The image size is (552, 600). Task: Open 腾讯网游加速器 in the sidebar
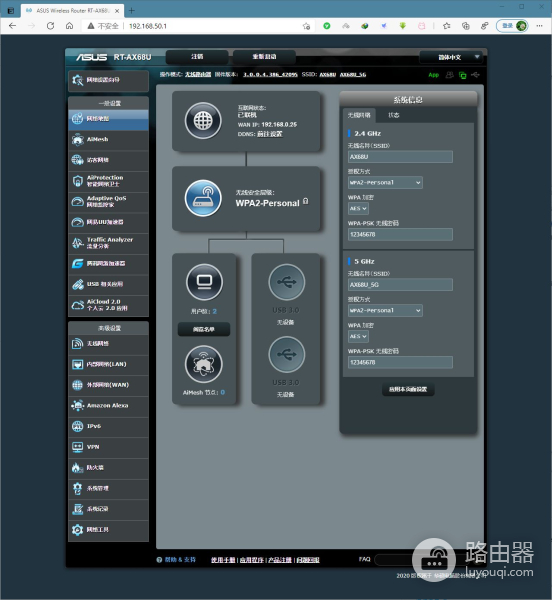pos(108,264)
